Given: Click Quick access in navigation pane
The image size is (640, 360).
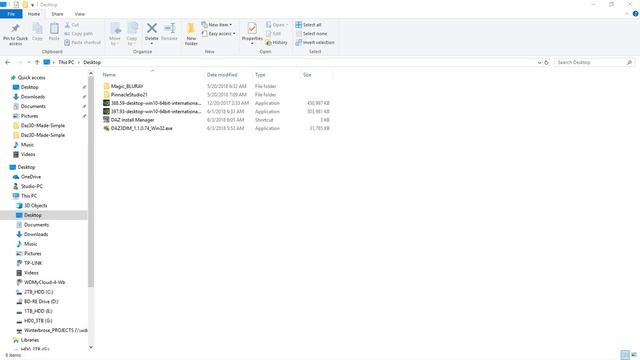Looking at the screenshot, I should pyautogui.click(x=31, y=78).
